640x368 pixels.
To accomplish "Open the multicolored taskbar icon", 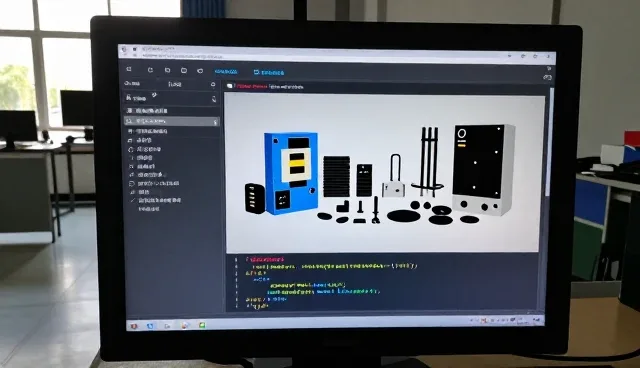I will click(185, 326).
